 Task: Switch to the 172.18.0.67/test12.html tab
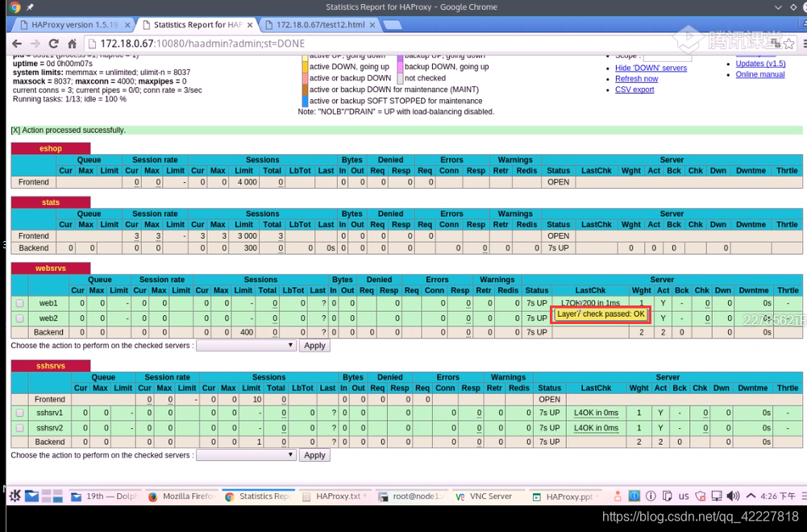pyautogui.click(x=320, y=25)
